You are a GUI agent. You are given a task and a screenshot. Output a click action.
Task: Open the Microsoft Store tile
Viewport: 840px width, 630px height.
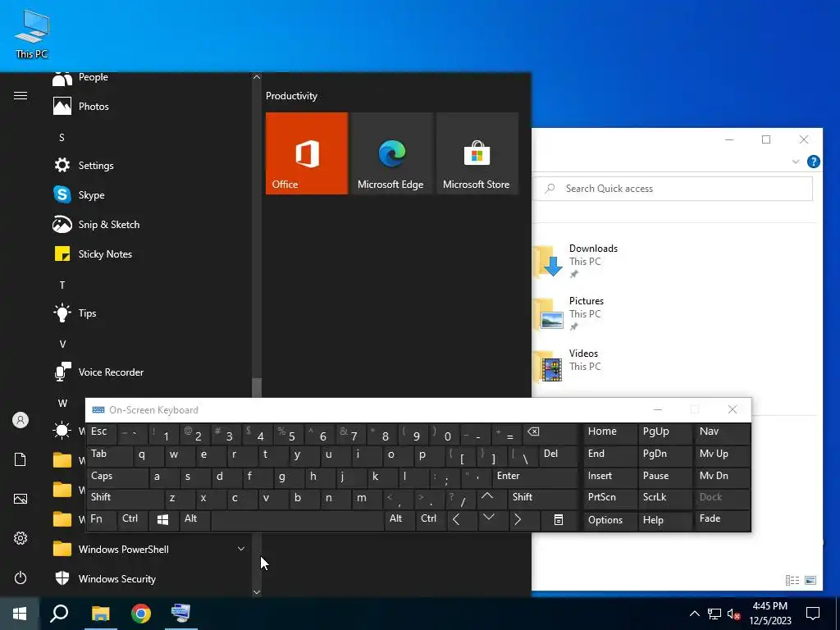coord(477,153)
